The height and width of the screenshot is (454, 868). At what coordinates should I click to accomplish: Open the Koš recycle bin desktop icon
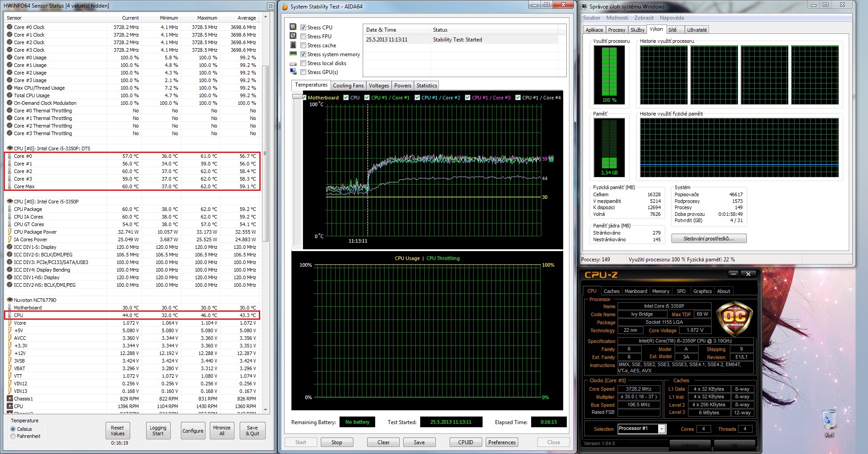(x=829, y=423)
